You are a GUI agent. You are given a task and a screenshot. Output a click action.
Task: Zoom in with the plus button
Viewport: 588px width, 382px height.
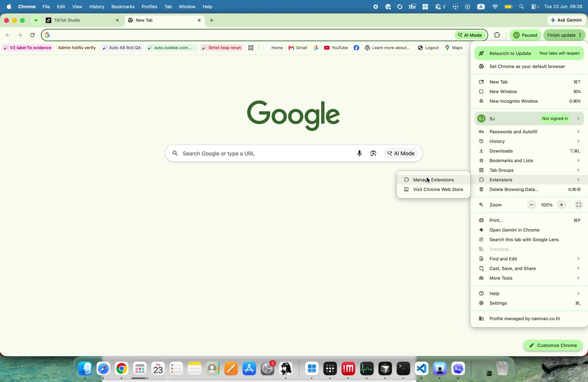click(x=561, y=205)
